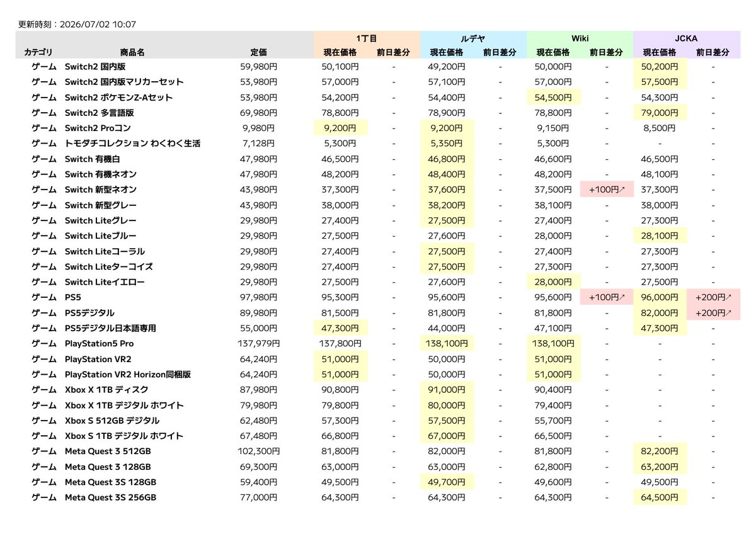Click the highlighted Wiki price 54,500円
The image size is (756, 534).
click(x=553, y=97)
